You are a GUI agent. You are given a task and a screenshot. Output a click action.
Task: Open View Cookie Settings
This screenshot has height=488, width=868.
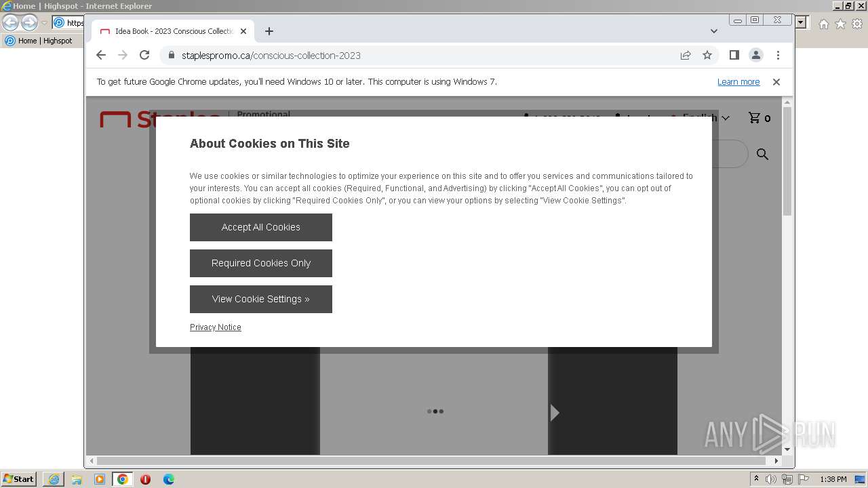[x=261, y=299]
